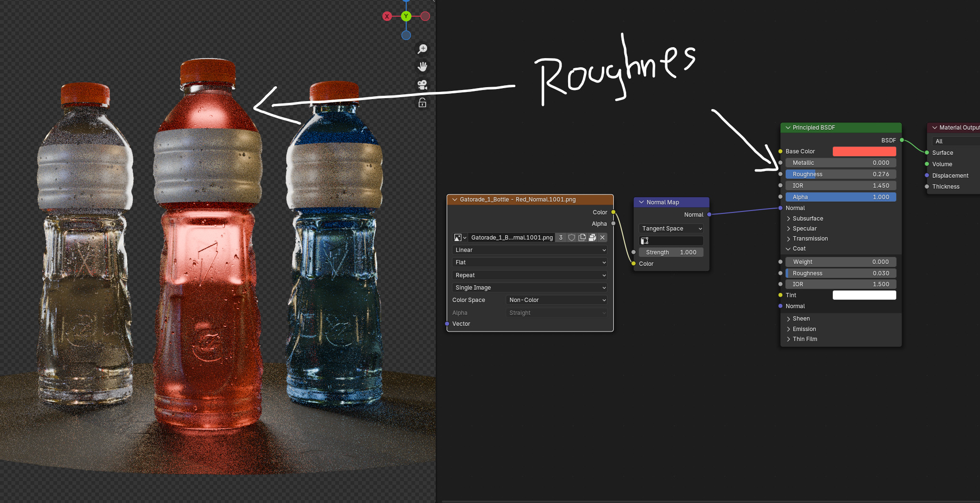Viewport: 980px width, 503px height.
Task: Open the Single Image source dropdown
Action: tap(530, 288)
